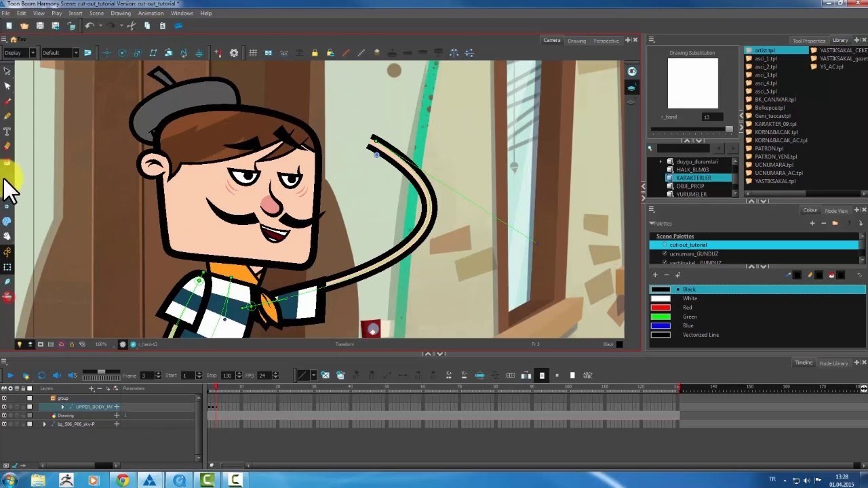
Task: Choose the Text tool
Action: point(7,131)
